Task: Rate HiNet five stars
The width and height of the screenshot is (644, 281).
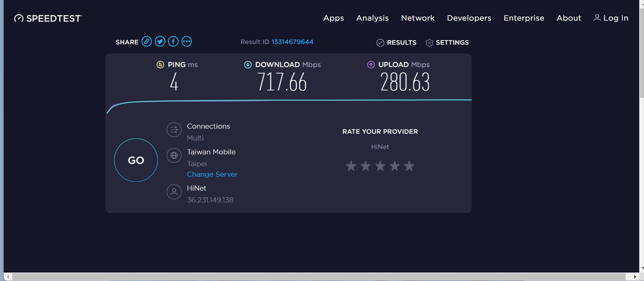Action: click(409, 166)
